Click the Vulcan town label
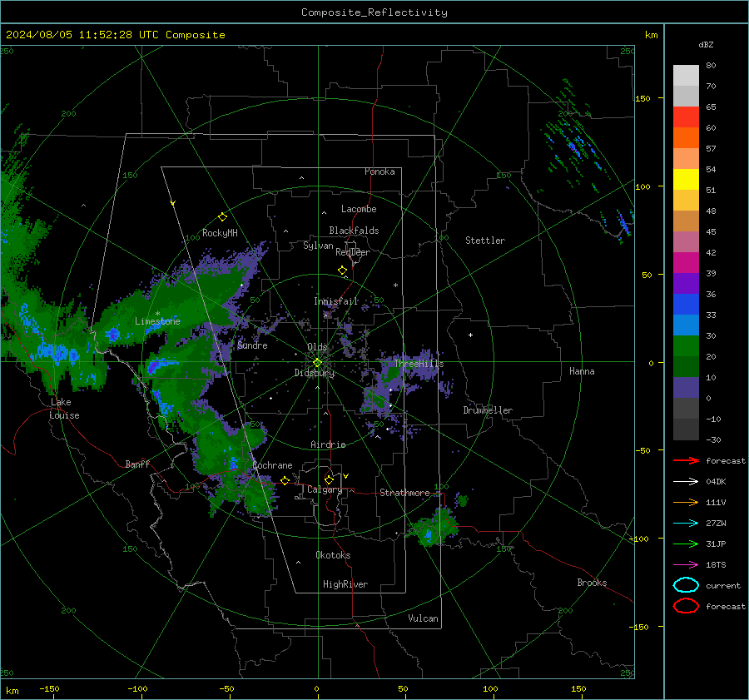The image size is (749, 700). tap(424, 618)
